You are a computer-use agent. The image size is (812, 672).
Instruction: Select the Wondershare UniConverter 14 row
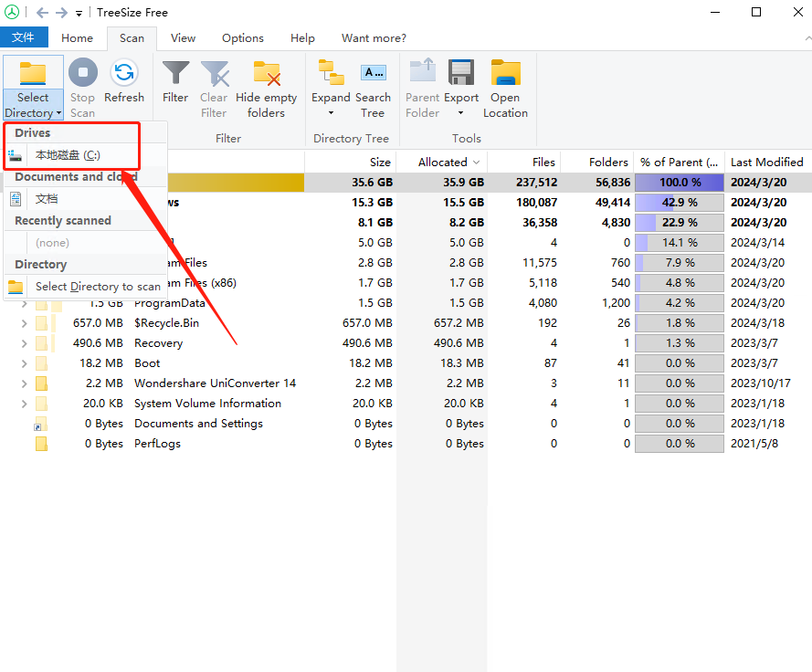pyautogui.click(x=215, y=383)
